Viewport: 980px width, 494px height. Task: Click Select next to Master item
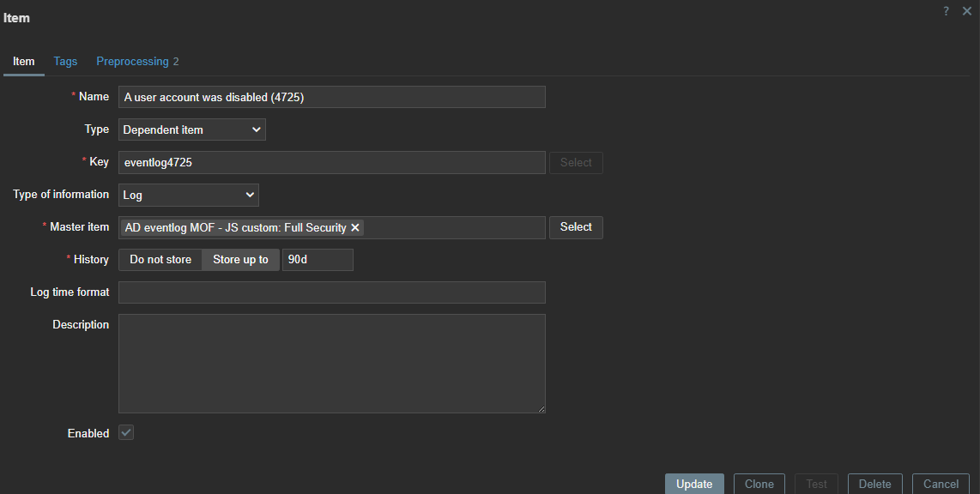[x=576, y=227]
